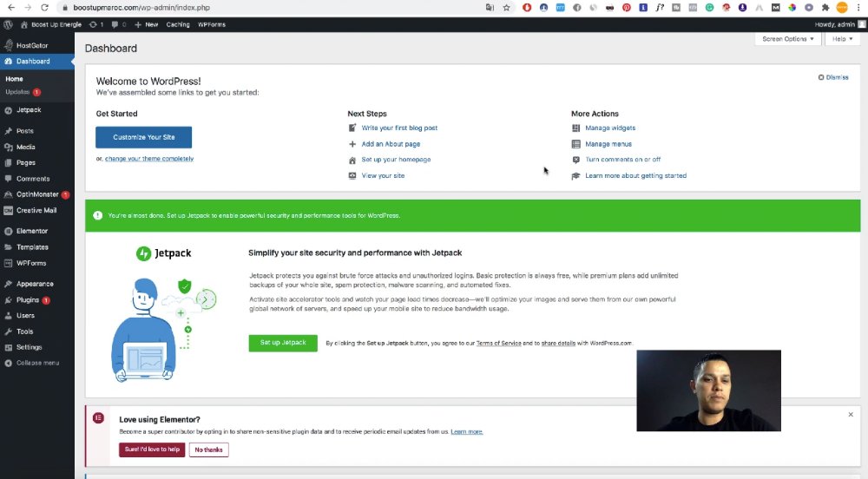Open the Caching admin bar menu
The image size is (868, 479).
click(178, 24)
